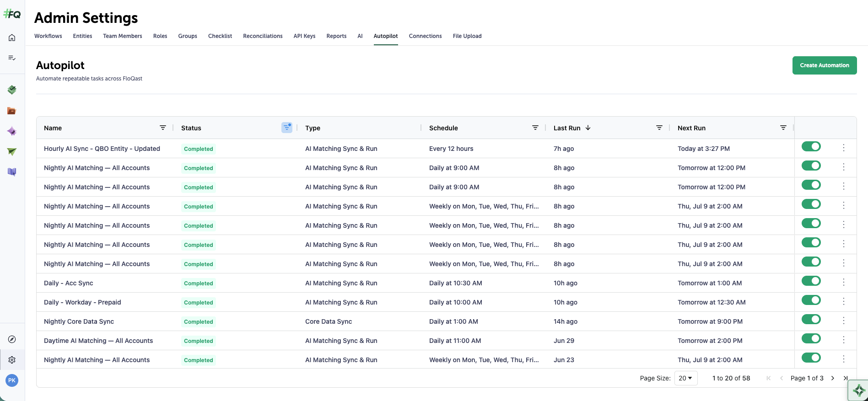This screenshot has height=401, width=868.
Task: Open kebab menu for Nightly Core Data Sync
Action: 844,321
